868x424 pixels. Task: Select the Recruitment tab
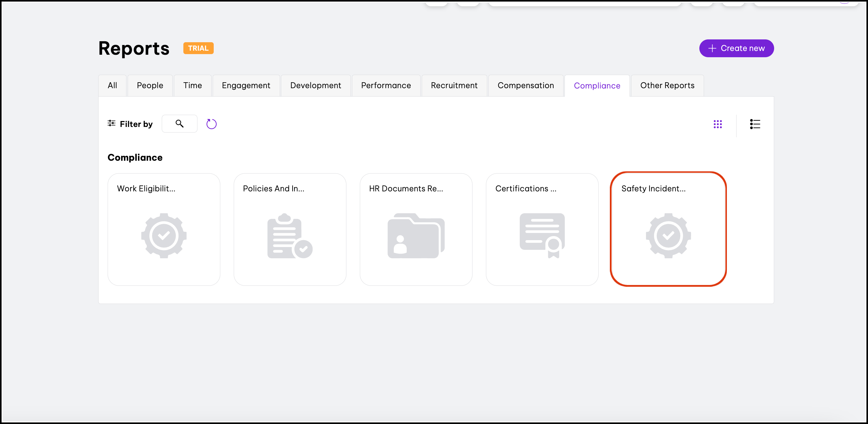tap(454, 86)
